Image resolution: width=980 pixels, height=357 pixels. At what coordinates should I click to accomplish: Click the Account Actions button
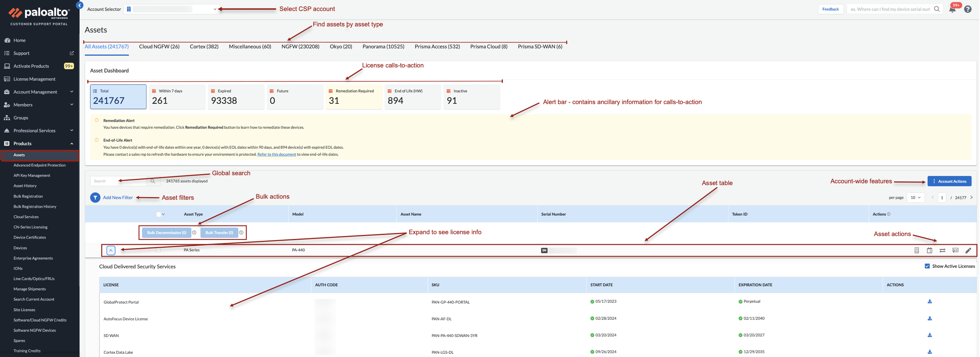pyautogui.click(x=949, y=181)
